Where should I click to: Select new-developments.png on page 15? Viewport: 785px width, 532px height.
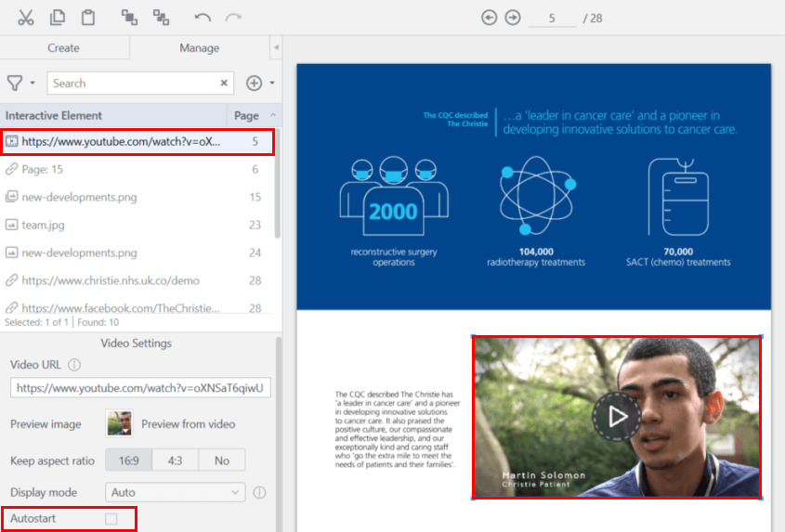pos(137,197)
